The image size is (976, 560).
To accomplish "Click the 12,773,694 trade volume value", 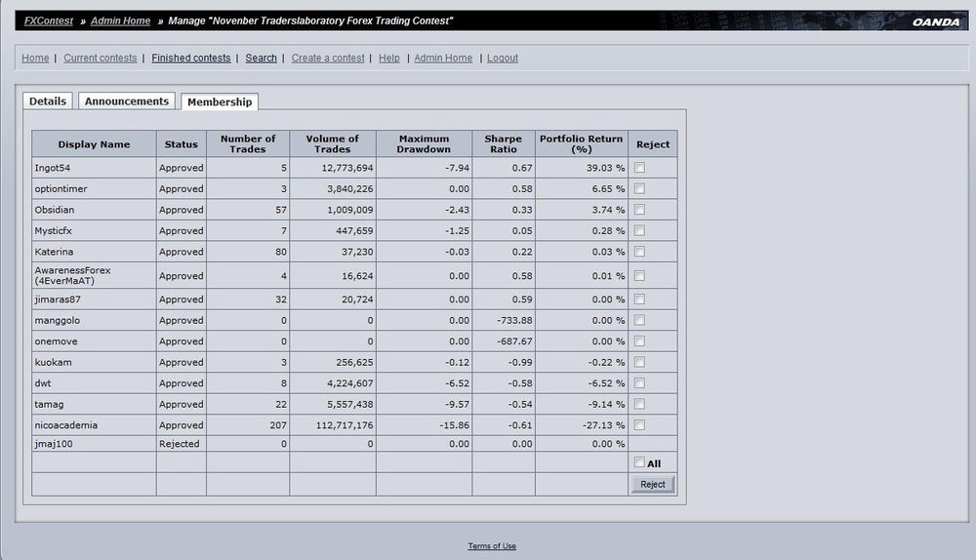I will click(347, 168).
